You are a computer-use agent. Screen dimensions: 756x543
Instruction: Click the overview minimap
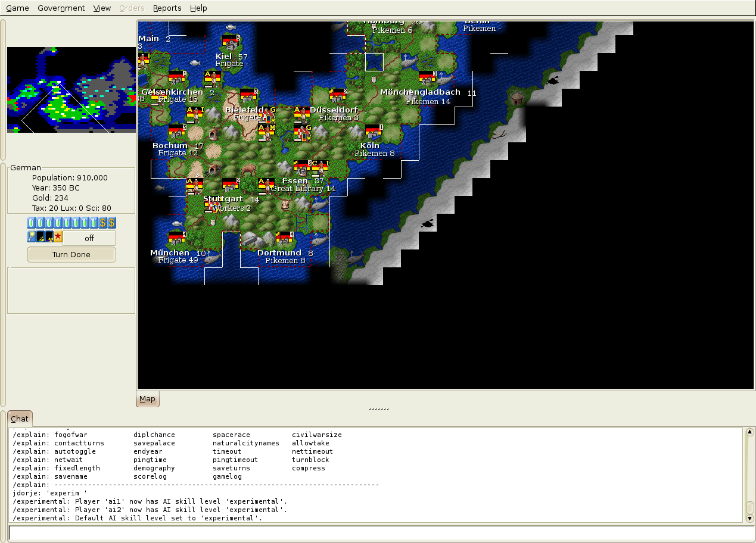(x=71, y=89)
